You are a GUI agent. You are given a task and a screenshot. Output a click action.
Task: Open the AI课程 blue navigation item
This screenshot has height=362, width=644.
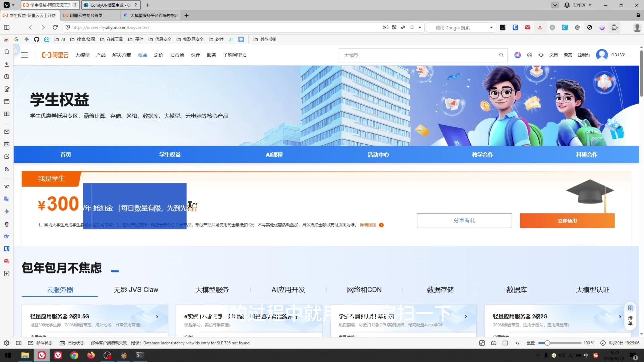[274, 155]
